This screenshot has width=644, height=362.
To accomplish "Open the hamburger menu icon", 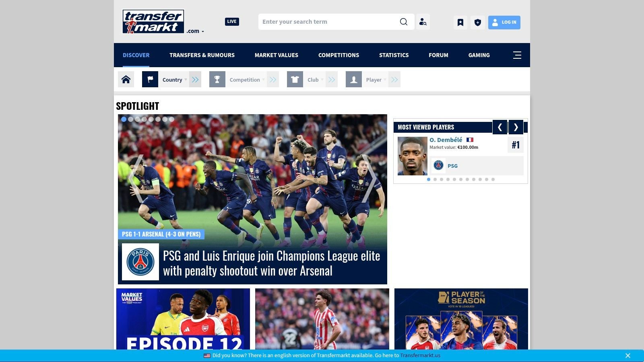I will [517, 55].
